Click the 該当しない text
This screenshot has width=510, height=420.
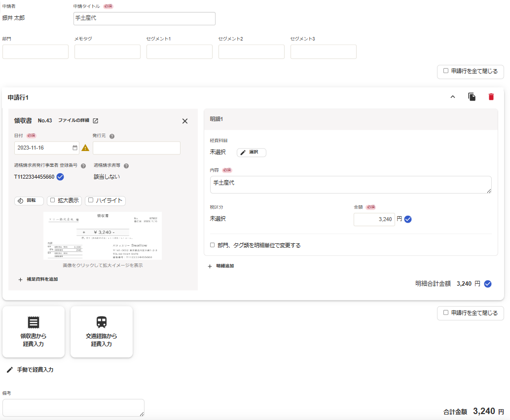pyautogui.click(x=107, y=177)
